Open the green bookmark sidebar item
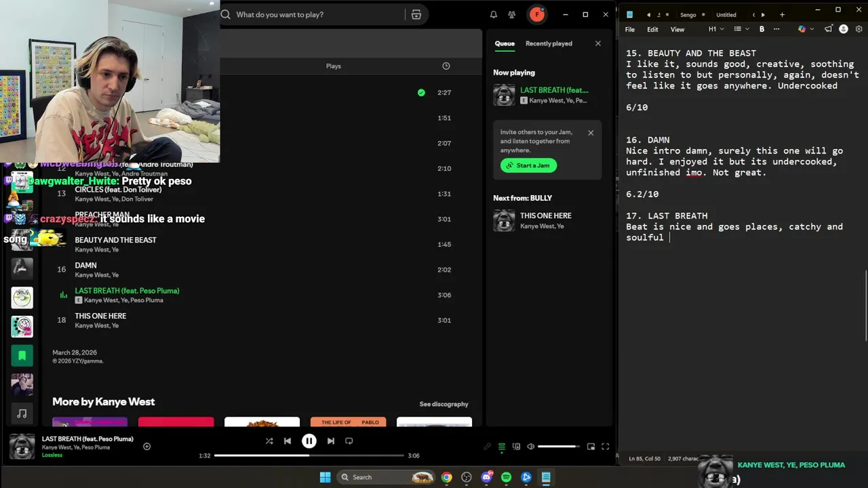This screenshot has width=868, height=488. coord(22,355)
